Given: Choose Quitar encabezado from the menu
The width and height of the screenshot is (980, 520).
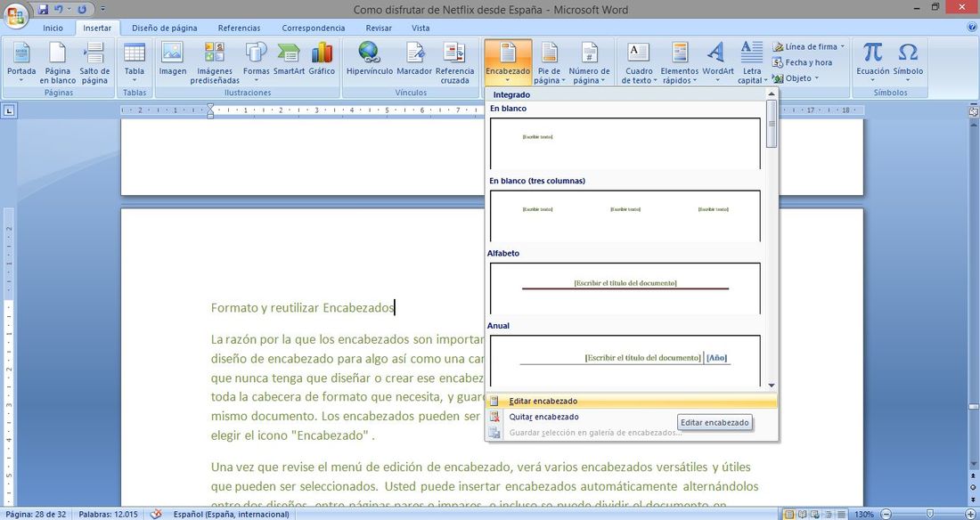Looking at the screenshot, I should [632, 417].
